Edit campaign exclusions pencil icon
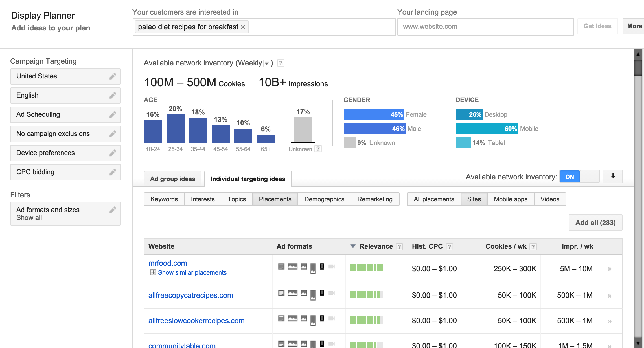The width and height of the screenshot is (644, 348). coord(113,134)
